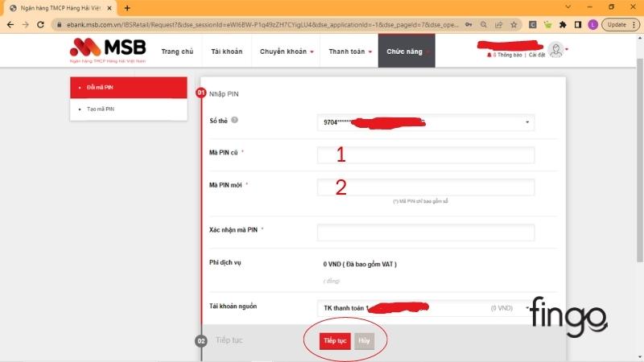Image resolution: width=644 pixels, height=362 pixels.
Task: Click the green basket extension icon
Action: coord(548,25)
